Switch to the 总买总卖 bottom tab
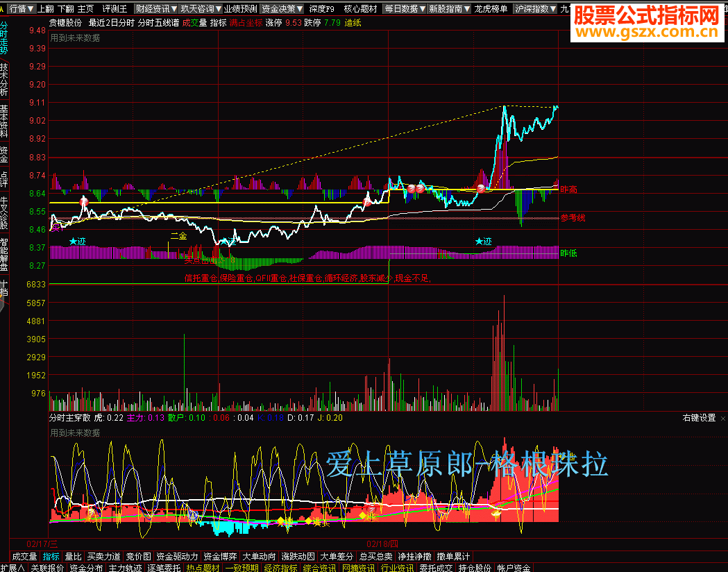Viewport: 728px width, 572px height. [376, 556]
